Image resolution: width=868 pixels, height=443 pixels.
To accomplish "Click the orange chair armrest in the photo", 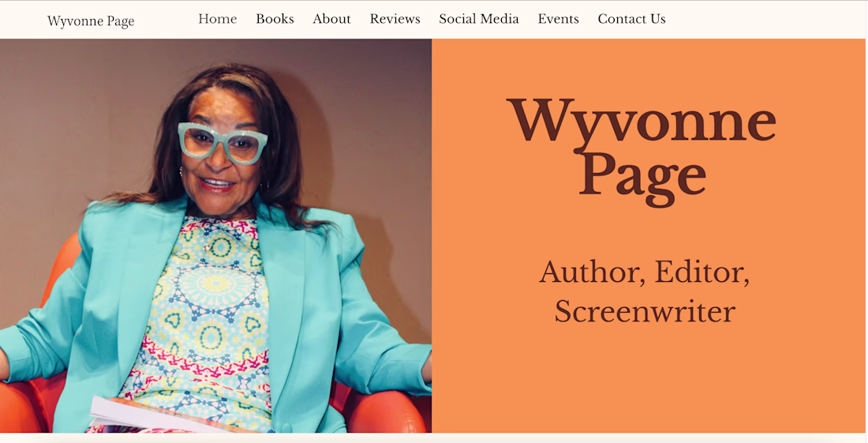I will [387, 412].
